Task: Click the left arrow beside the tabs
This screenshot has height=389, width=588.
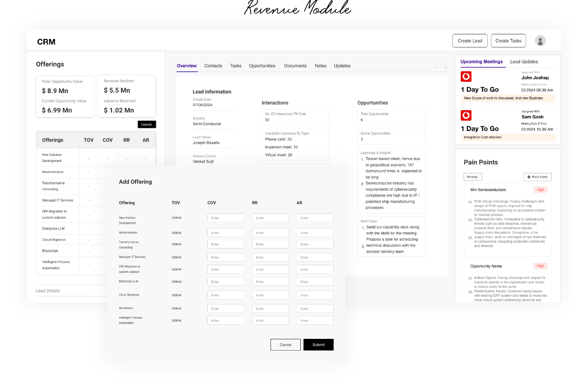Action: [x=437, y=67]
